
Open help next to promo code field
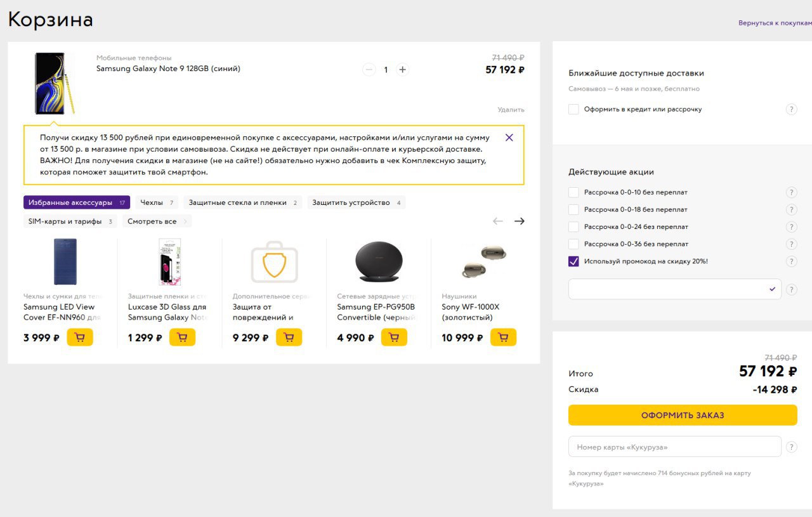[x=791, y=289]
